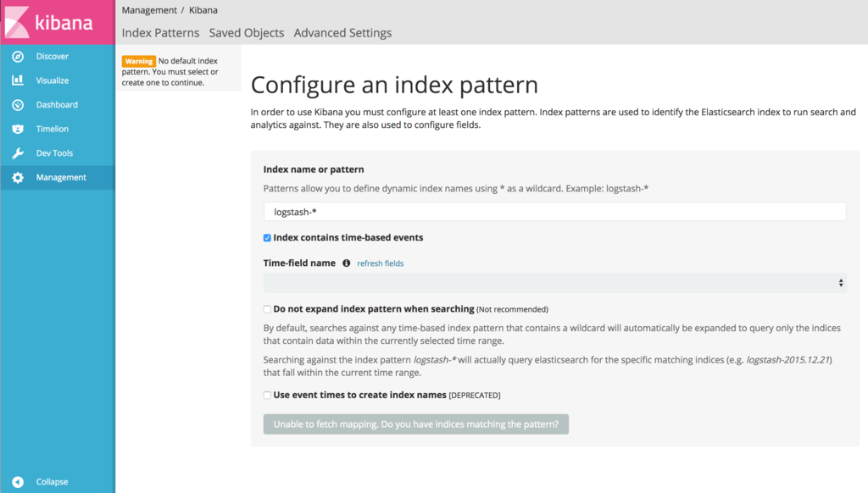Click Management breadcrumb link
The height and width of the screenshot is (493, 868).
tap(149, 10)
